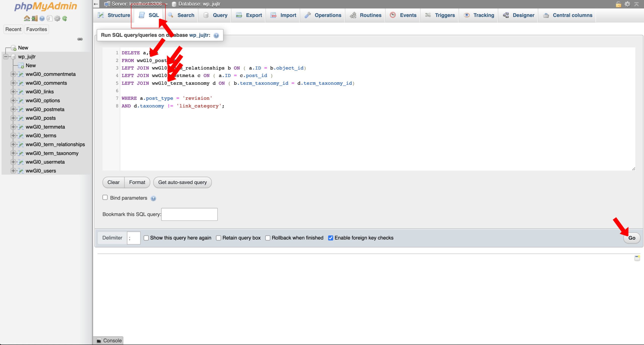The height and width of the screenshot is (345, 644).
Task: Click the Go button to run query
Action: click(x=632, y=238)
